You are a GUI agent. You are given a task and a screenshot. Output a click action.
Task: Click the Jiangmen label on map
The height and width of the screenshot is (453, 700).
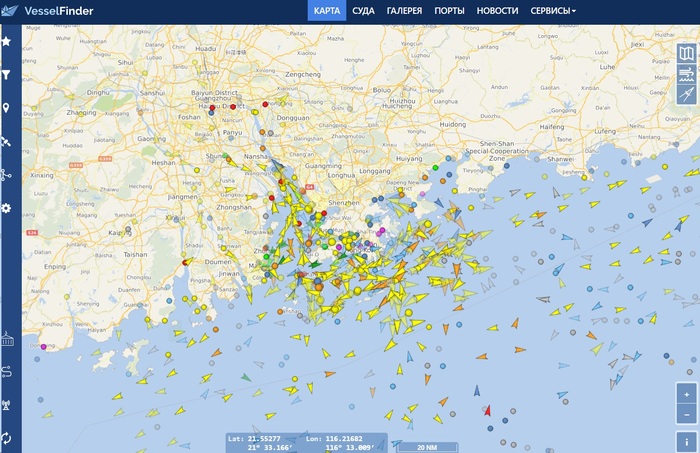tap(183, 197)
